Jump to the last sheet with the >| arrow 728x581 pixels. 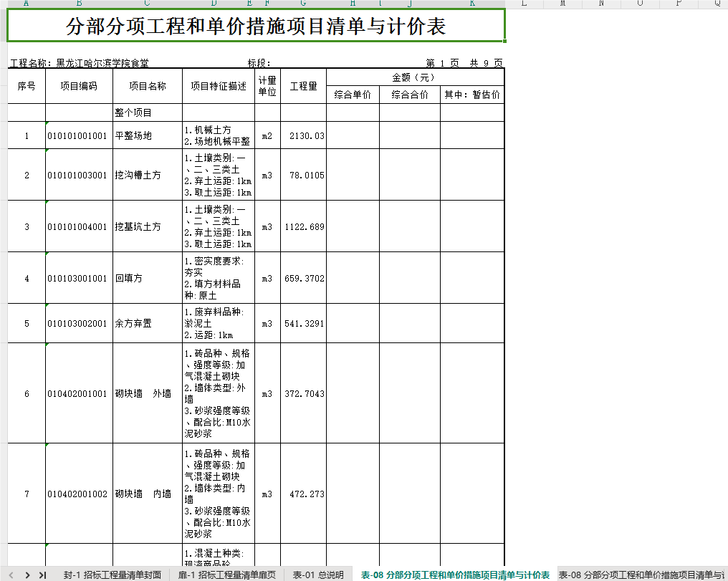coord(43,575)
